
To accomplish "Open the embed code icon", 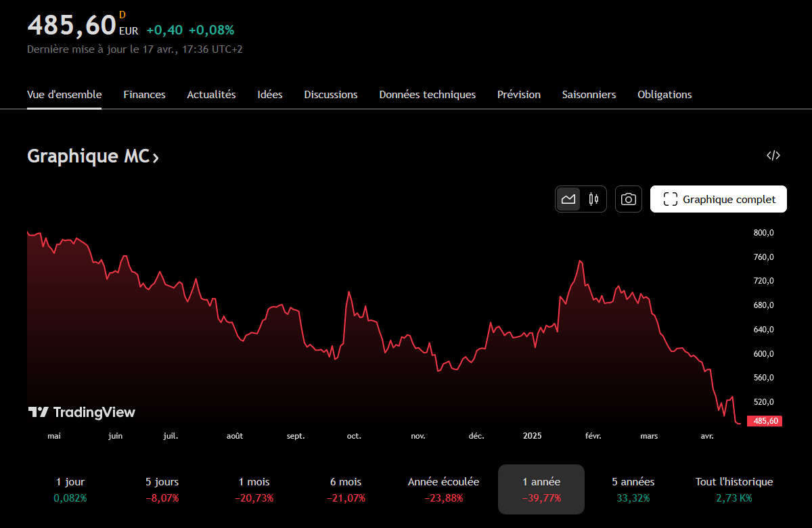I will pyautogui.click(x=773, y=156).
